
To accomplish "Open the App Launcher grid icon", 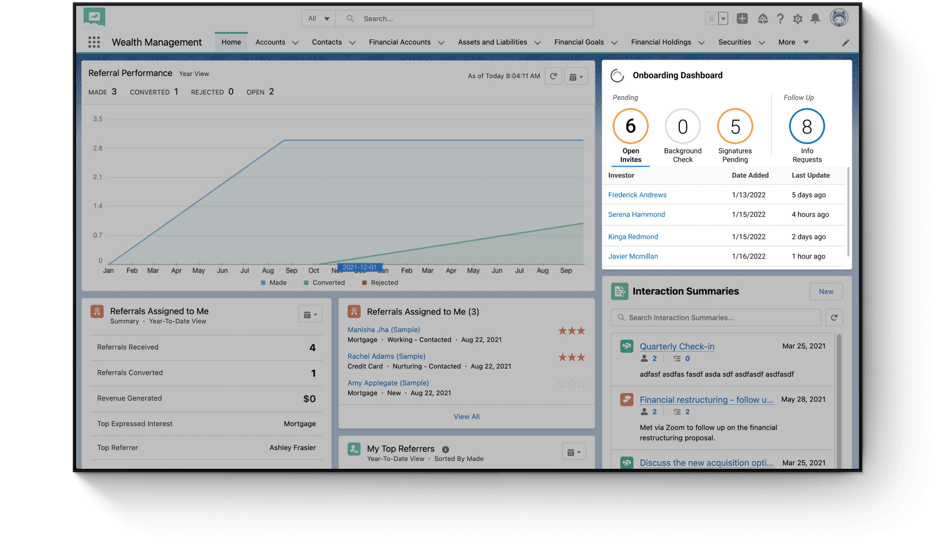I will [94, 42].
